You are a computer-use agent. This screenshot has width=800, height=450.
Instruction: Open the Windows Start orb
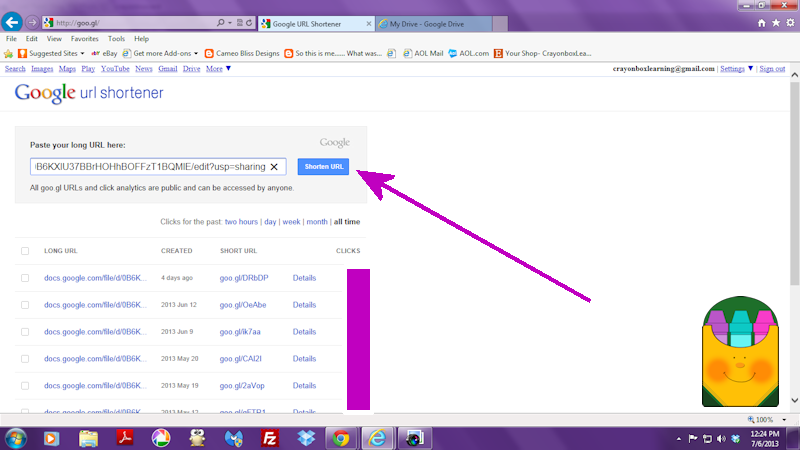[x=15, y=438]
